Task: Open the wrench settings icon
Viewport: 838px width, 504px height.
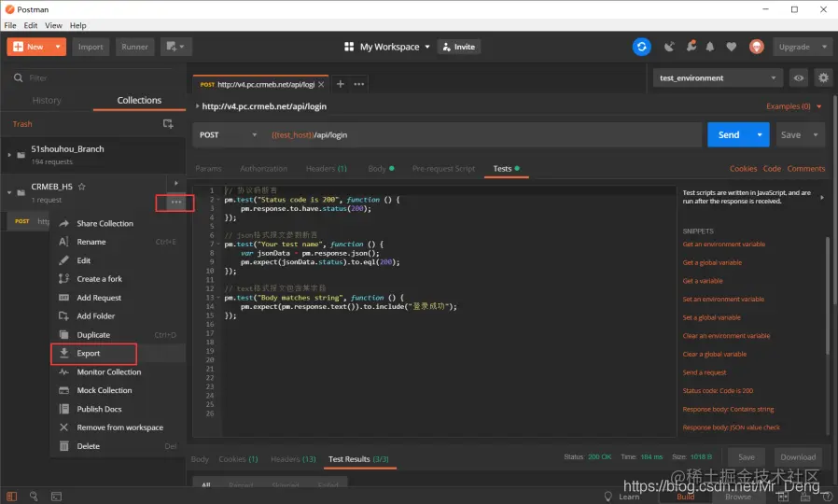Action: (x=691, y=47)
